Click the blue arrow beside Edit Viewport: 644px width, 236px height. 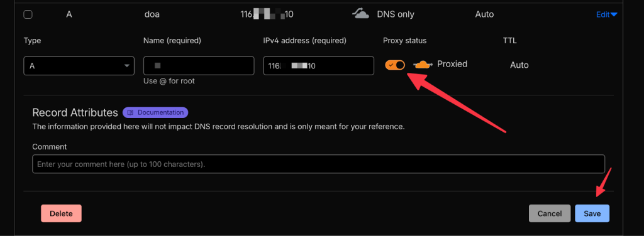[614, 15]
